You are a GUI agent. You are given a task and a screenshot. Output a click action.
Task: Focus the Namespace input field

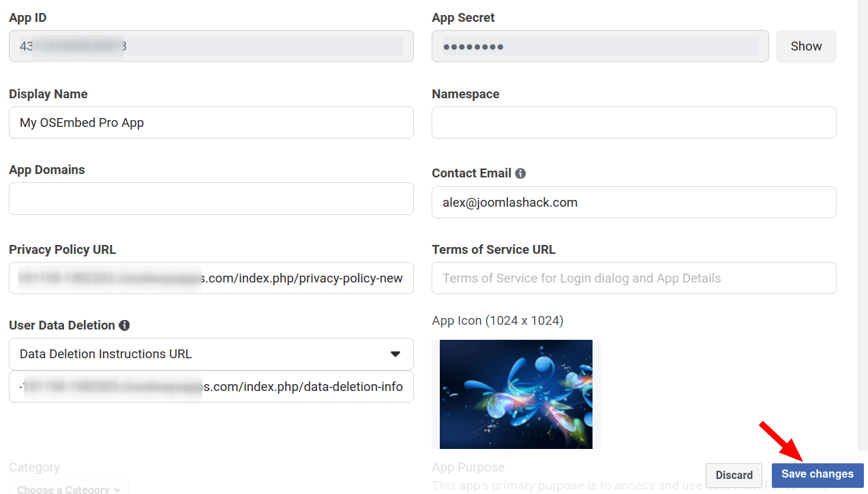click(x=633, y=123)
